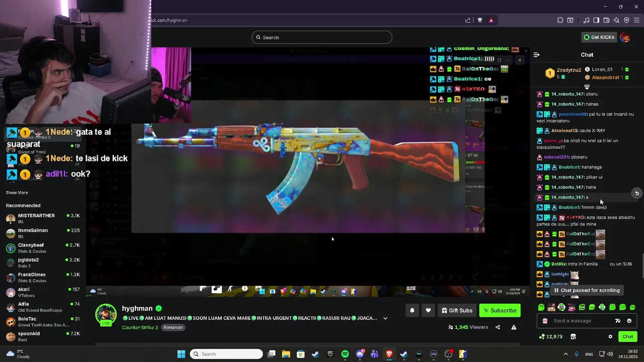Open Counter-Strike 2 from taskbar
The width and height of the screenshot is (644, 362).
[x=463, y=354]
